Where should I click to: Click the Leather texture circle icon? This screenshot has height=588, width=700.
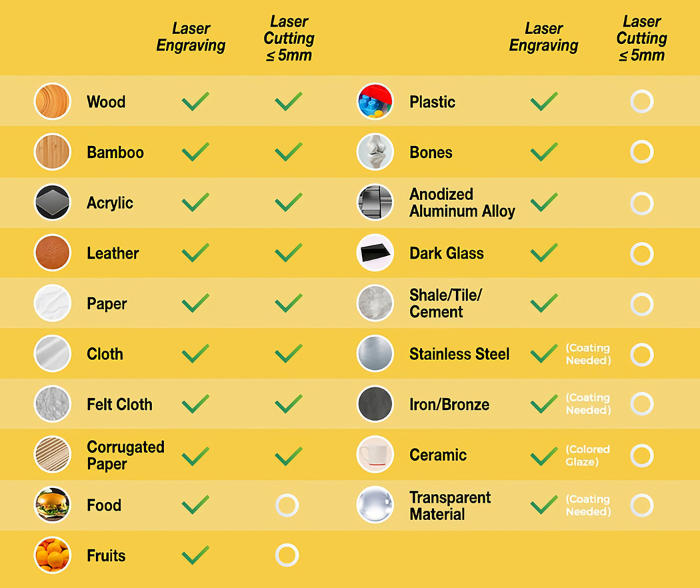coord(52,253)
